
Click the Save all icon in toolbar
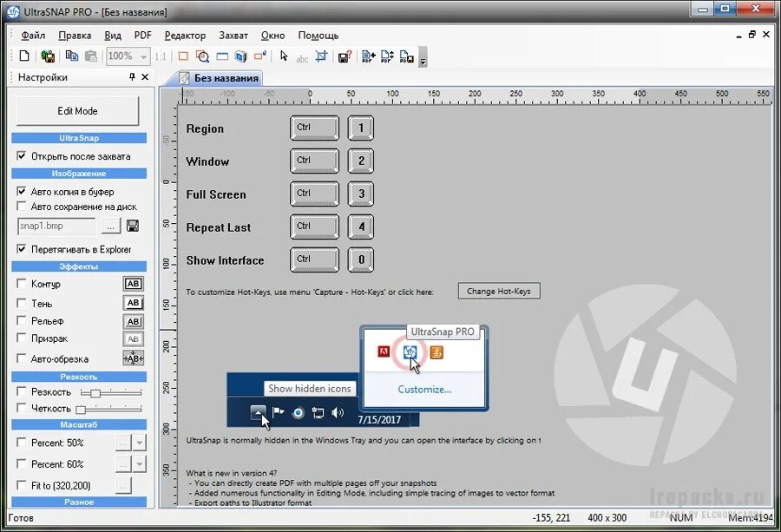tap(48, 56)
